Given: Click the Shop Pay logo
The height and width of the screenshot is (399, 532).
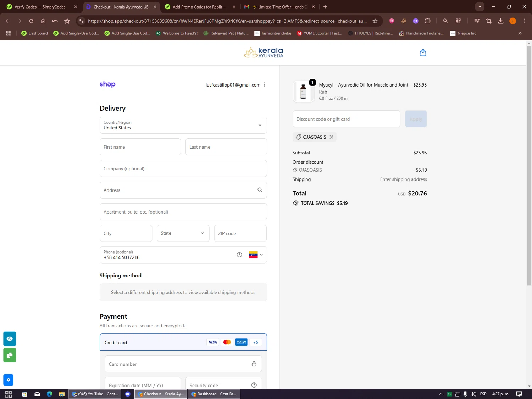Looking at the screenshot, I should tap(107, 84).
